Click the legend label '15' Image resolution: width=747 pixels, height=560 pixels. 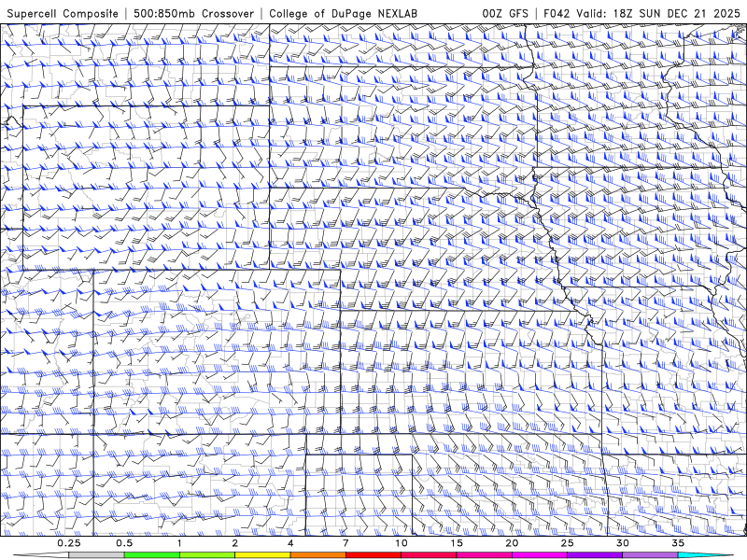point(457,543)
